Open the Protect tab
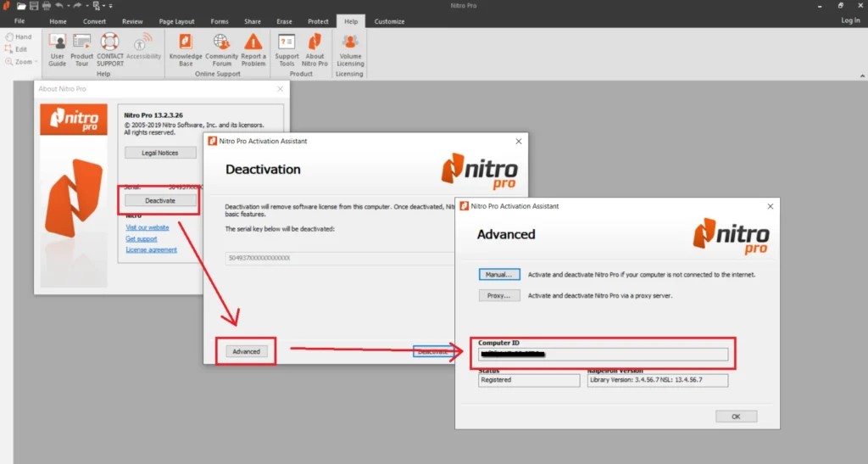Image resolution: width=868 pixels, height=464 pixels. click(x=318, y=21)
